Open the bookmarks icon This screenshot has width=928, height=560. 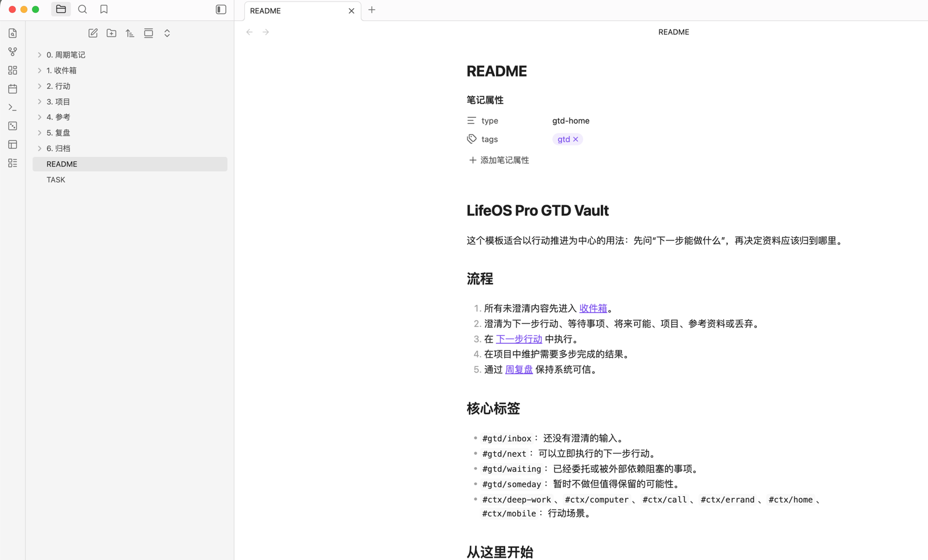104,9
